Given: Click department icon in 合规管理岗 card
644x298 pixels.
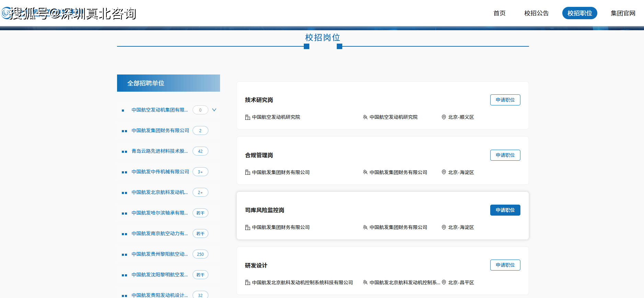Looking at the screenshot, I should point(365,172).
